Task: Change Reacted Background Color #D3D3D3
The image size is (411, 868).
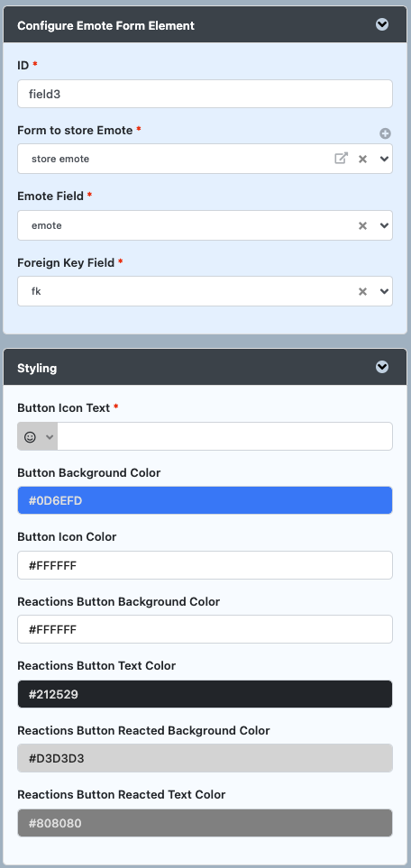Action: pyautogui.click(x=205, y=758)
